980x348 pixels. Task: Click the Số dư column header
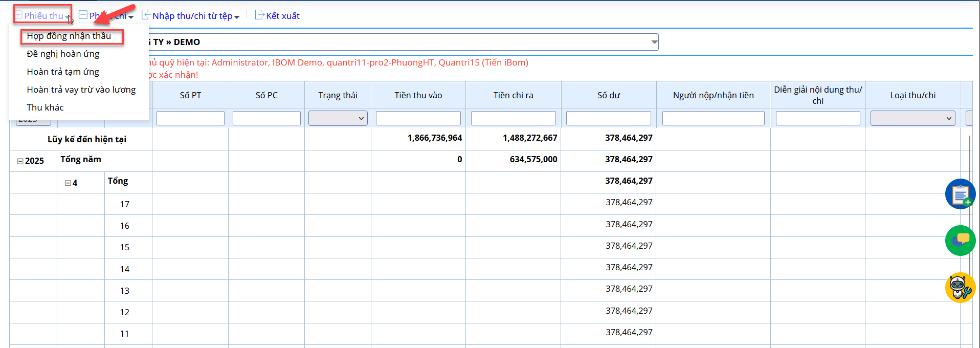tap(609, 95)
